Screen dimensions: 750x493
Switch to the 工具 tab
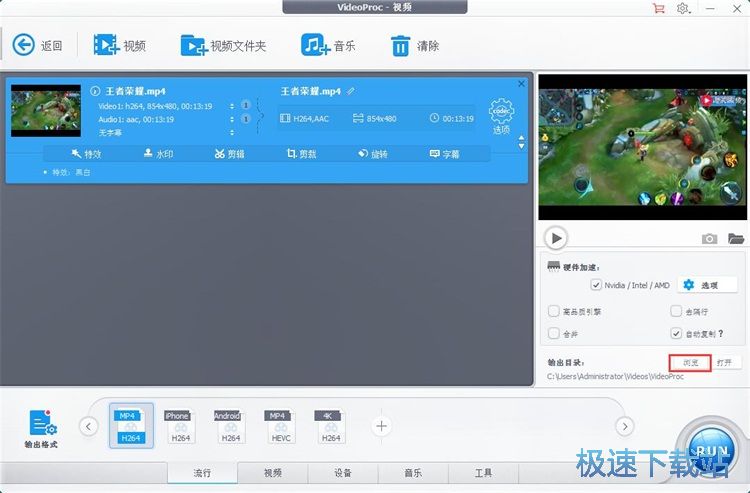(x=484, y=472)
